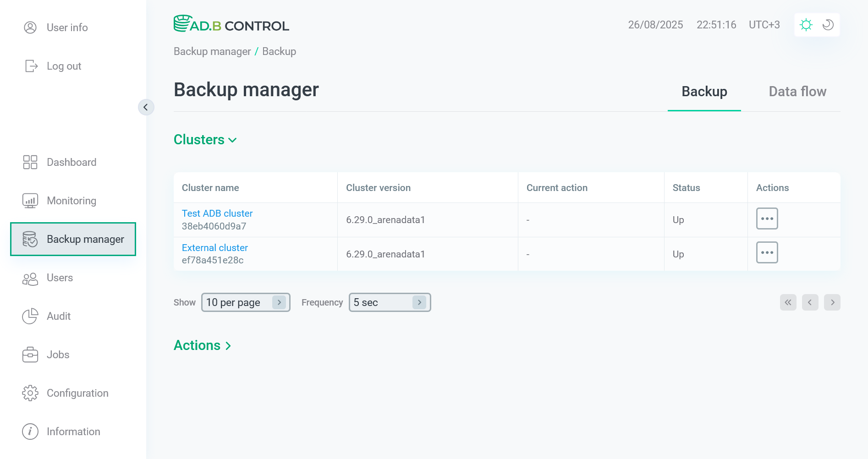Open the Audit section
868x459 pixels.
tap(58, 316)
